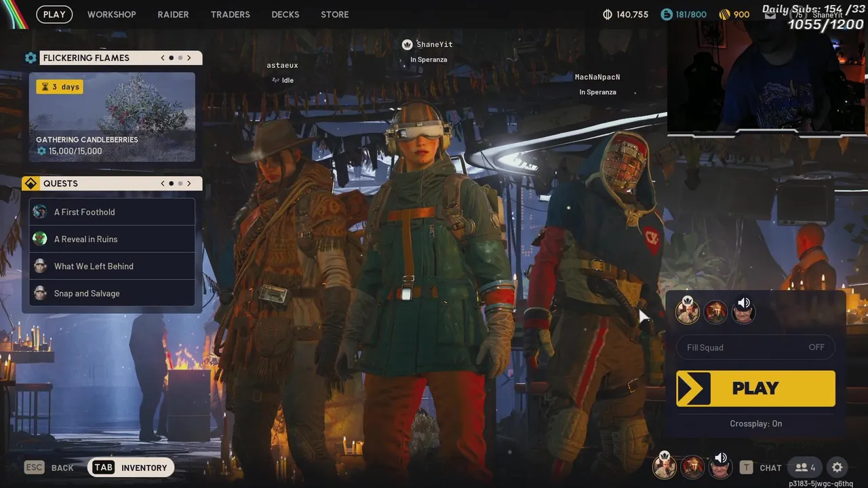This screenshot has height=488, width=868.
Task: Click the Snap and Salvage quest icon
Action: (x=40, y=293)
